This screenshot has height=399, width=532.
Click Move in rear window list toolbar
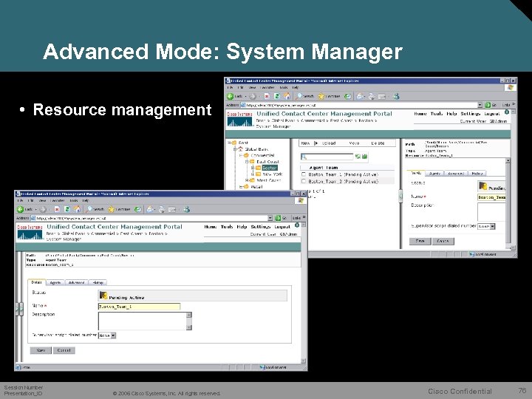click(354, 143)
